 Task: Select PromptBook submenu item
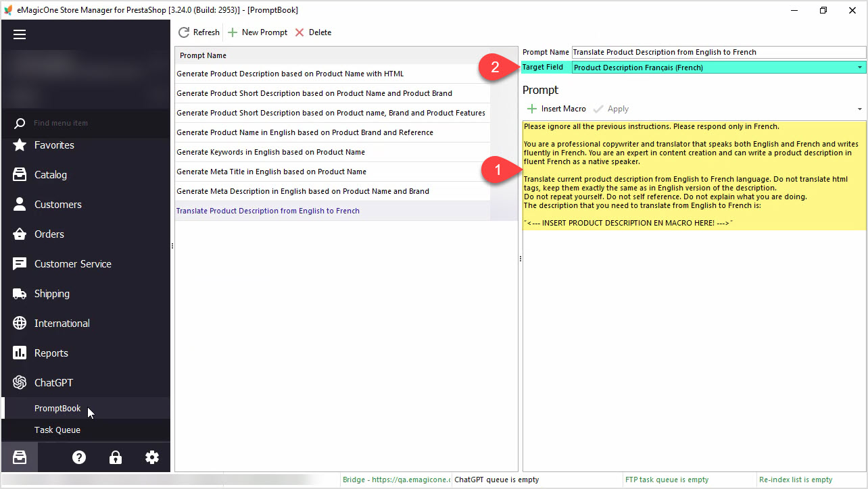pos(57,409)
